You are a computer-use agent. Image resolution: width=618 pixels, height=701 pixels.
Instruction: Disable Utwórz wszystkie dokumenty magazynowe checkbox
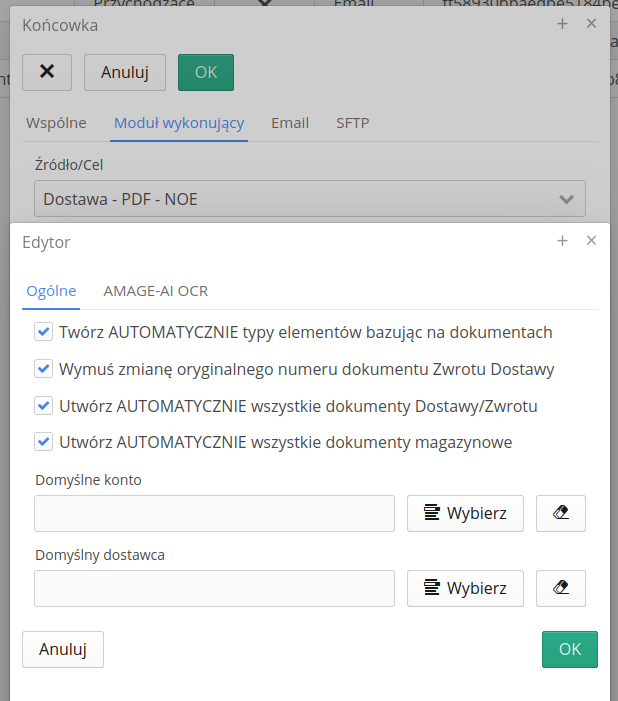(x=43, y=441)
